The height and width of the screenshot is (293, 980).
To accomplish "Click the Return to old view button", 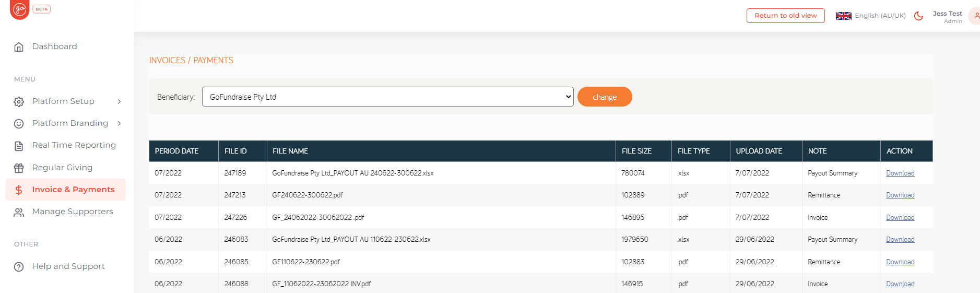I will tap(785, 16).
